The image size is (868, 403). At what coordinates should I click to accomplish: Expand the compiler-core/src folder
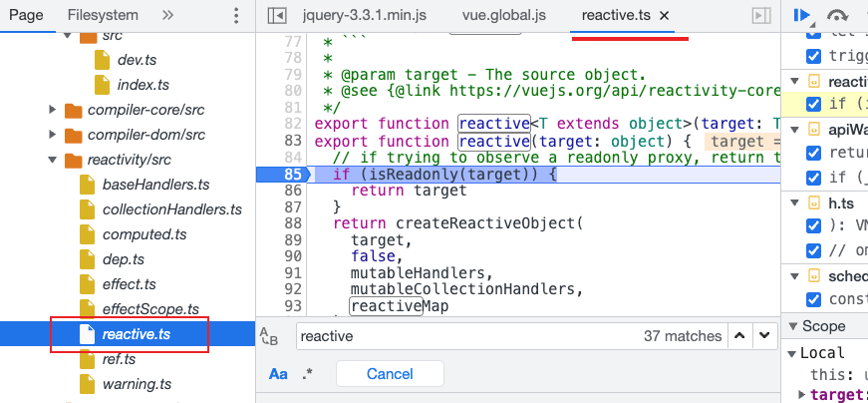(x=53, y=109)
